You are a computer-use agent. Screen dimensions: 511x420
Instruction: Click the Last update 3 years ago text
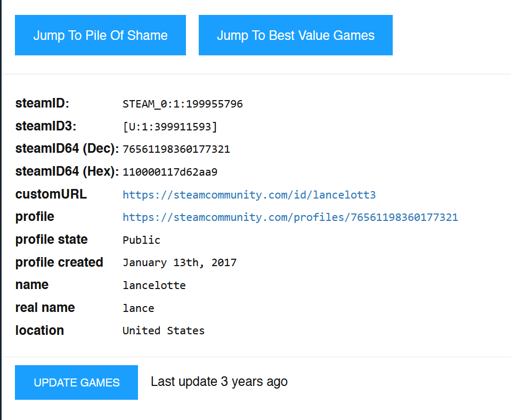(x=219, y=382)
